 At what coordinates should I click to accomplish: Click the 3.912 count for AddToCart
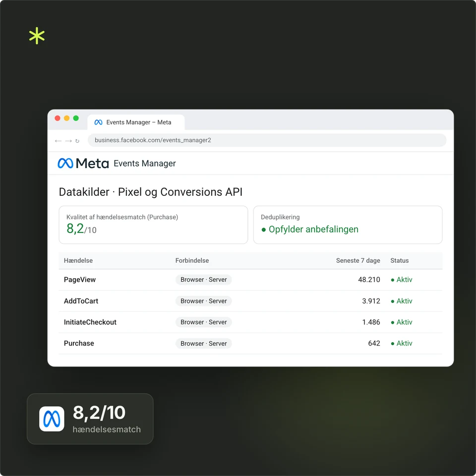point(371,301)
